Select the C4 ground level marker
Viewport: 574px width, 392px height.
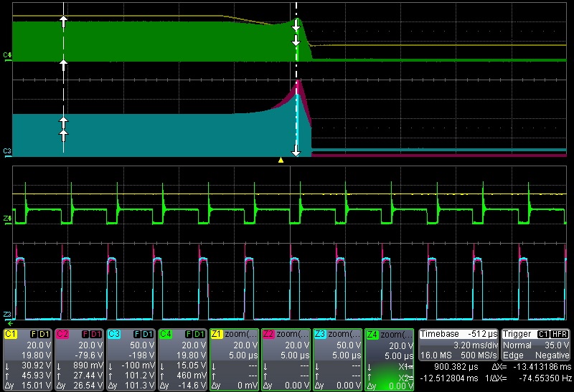click(7, 56)
